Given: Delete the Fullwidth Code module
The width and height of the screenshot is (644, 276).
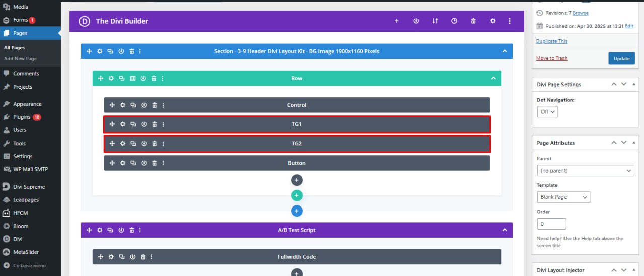Looking at the screenshot, I should point(143,257).
